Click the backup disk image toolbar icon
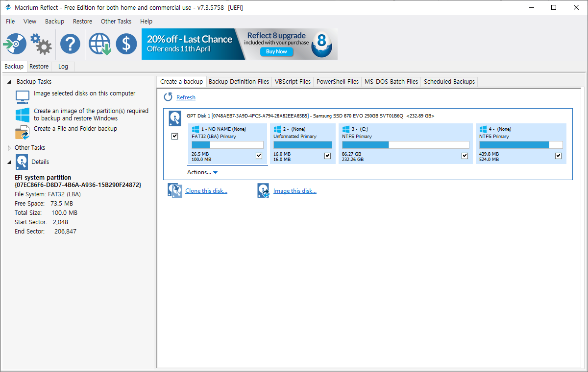 coord(15,44)
